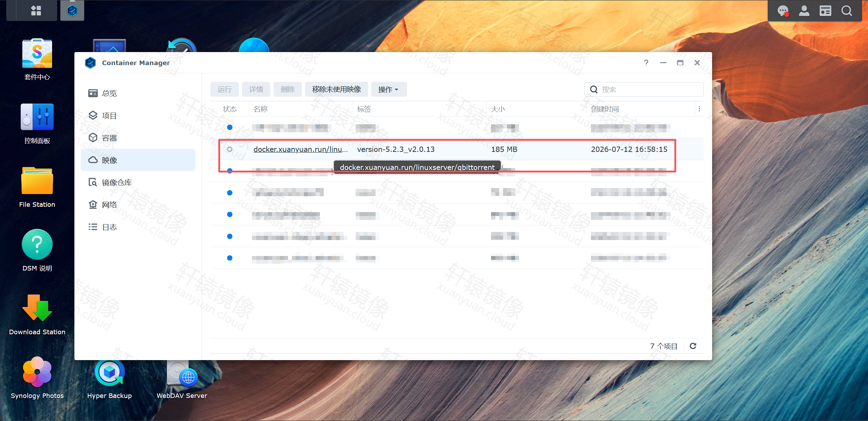The width and height of the screenshot is (868, 421).
Task: Open the DSM main menu grid icon
Action: (36, 11)
